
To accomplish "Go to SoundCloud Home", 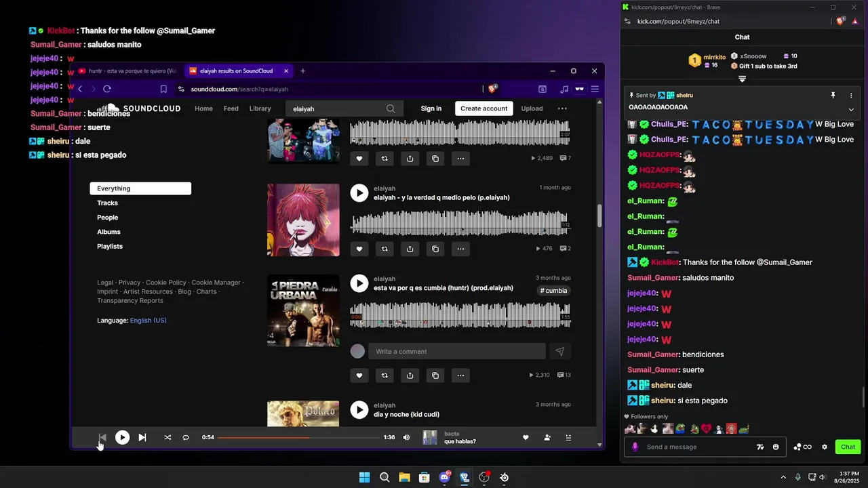I will coord(203,108).
